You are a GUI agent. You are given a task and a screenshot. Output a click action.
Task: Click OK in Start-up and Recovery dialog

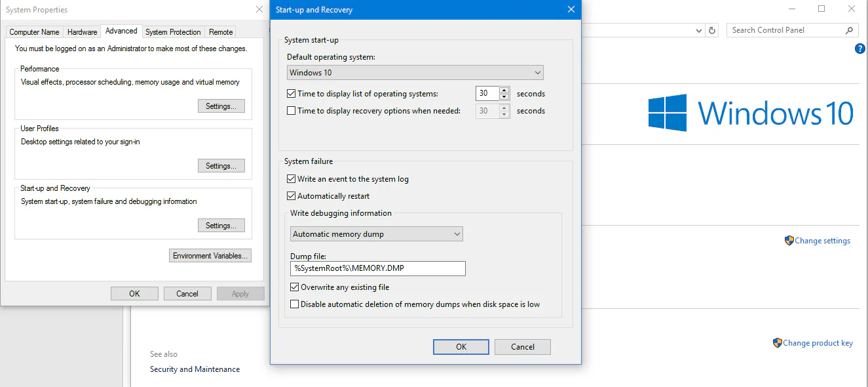click(x=461, y=347)
